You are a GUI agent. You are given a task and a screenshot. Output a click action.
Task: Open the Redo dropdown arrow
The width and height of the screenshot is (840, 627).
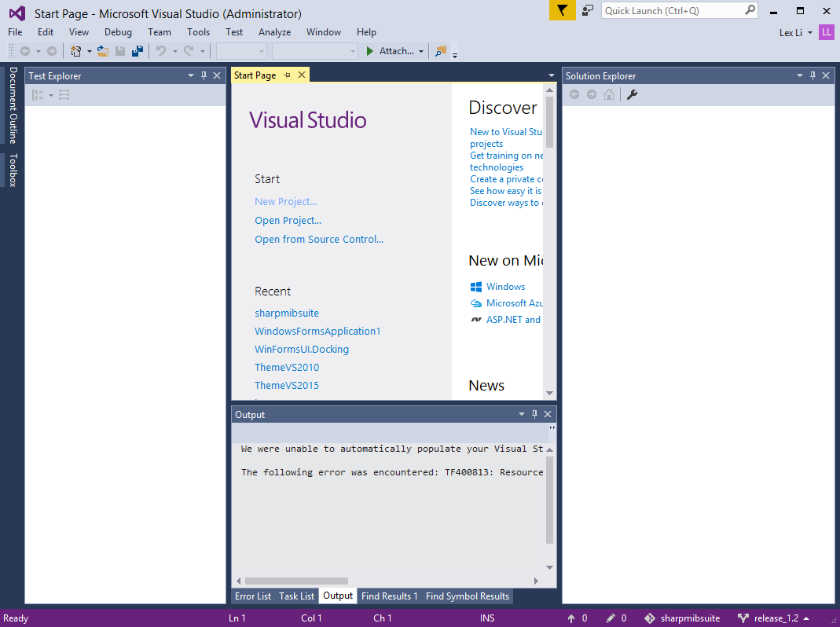tap(203, 50)
